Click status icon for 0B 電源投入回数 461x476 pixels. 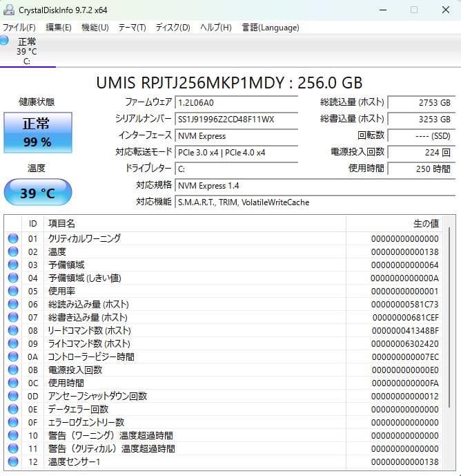[x=13, y=370]
